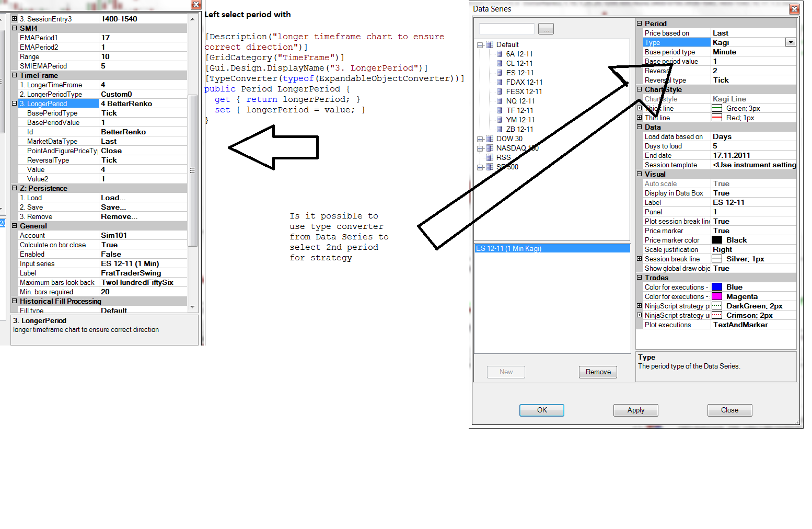This screenshot has height=529, width=812.
Task: Click the CL 12-11 instrument icon
Action: [x=500, y=63]
